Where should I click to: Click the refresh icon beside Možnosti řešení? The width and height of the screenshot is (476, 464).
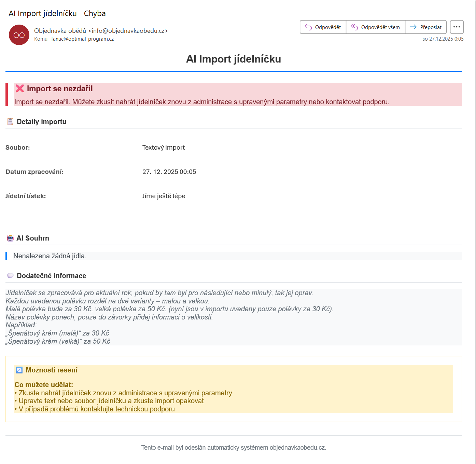(x=19, y=370)
